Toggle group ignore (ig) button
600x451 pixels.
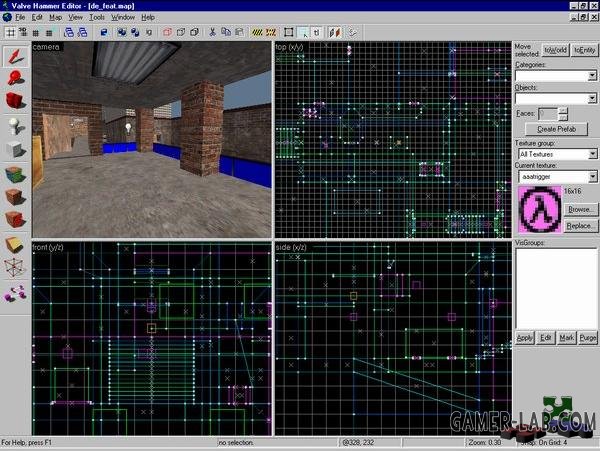[149, 33]
